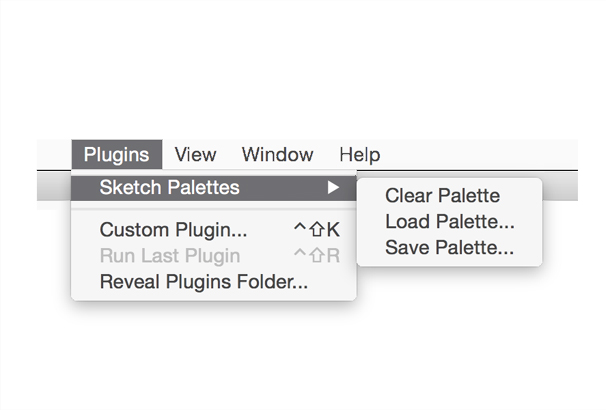Viewport: 606px width, 410px height.
Task: Click the separator line under Sketch Palettes
Action: click(x=213, y=208)
